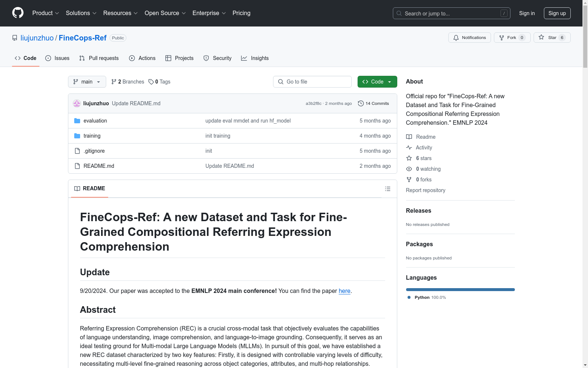Open the Security tab
The height and width of the screenshot is (368, 588).
point(217,58)
